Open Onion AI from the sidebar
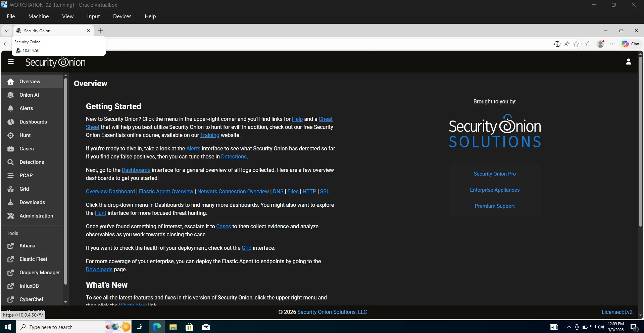 tap(29, 95)
